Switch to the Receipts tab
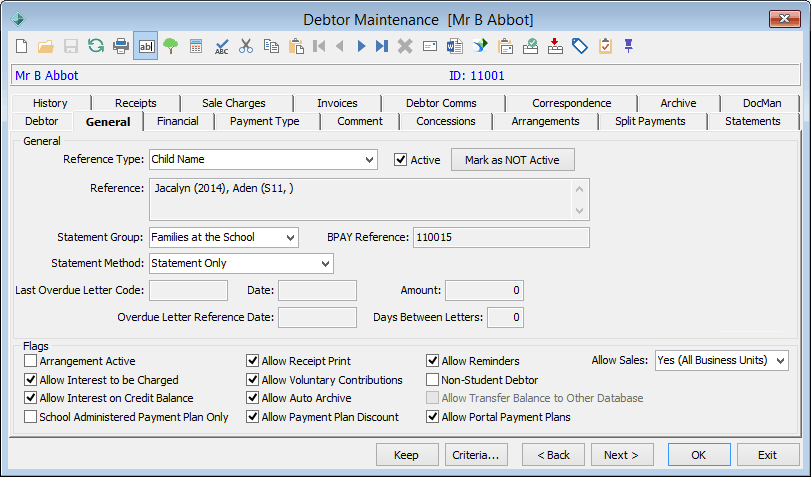The height and width of the screenshot is (477, 811). coord(136,103)
